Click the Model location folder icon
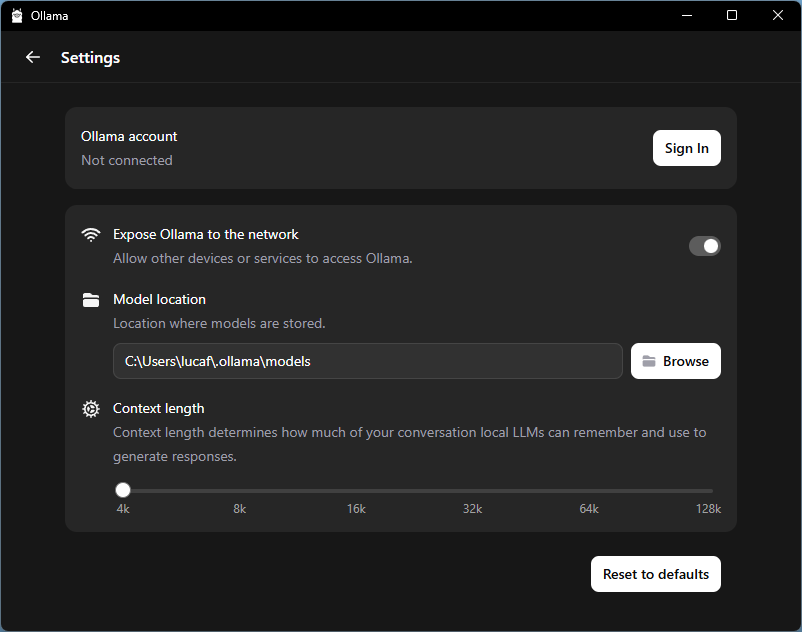 pos(91,300)
